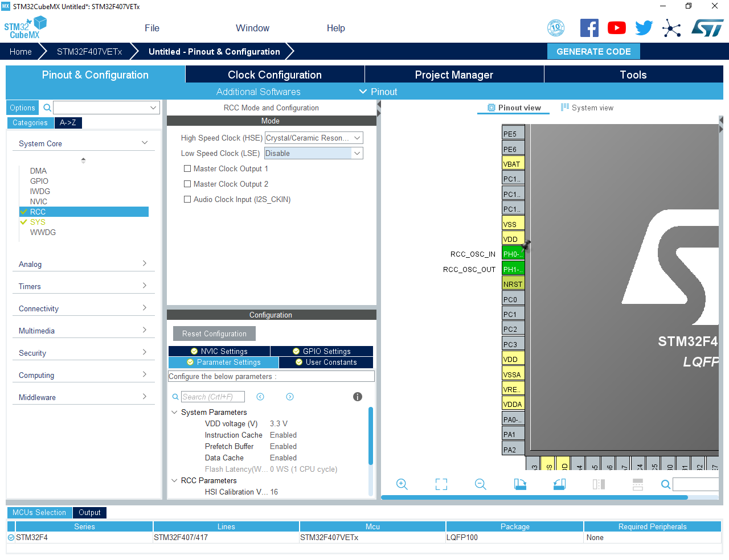
Task: Click the parameter search magnifier icon
Action: click(175, 397)
